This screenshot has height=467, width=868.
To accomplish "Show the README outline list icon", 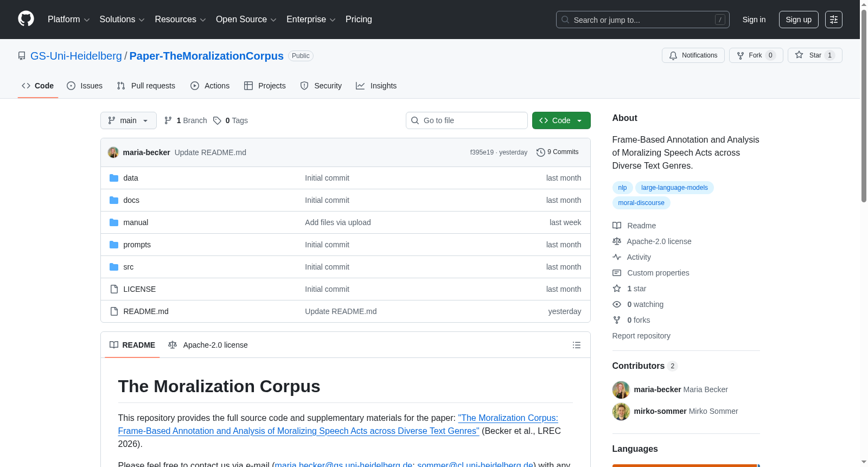I will [577, 345].
